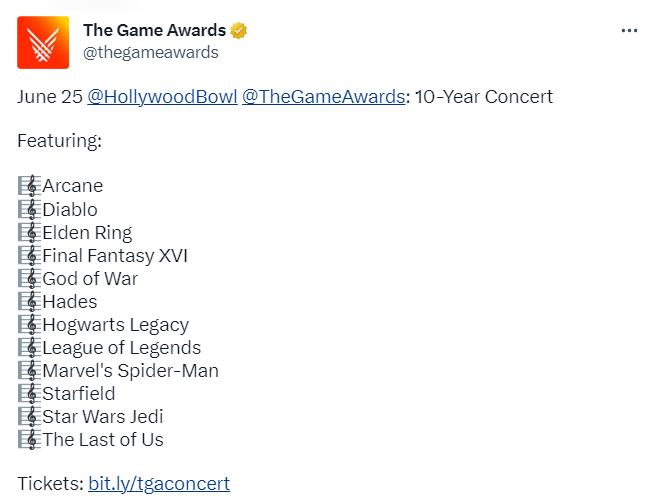Click the @thegameawards handle under the name
This screenshot has height=502, width=653.
(151, 53)
